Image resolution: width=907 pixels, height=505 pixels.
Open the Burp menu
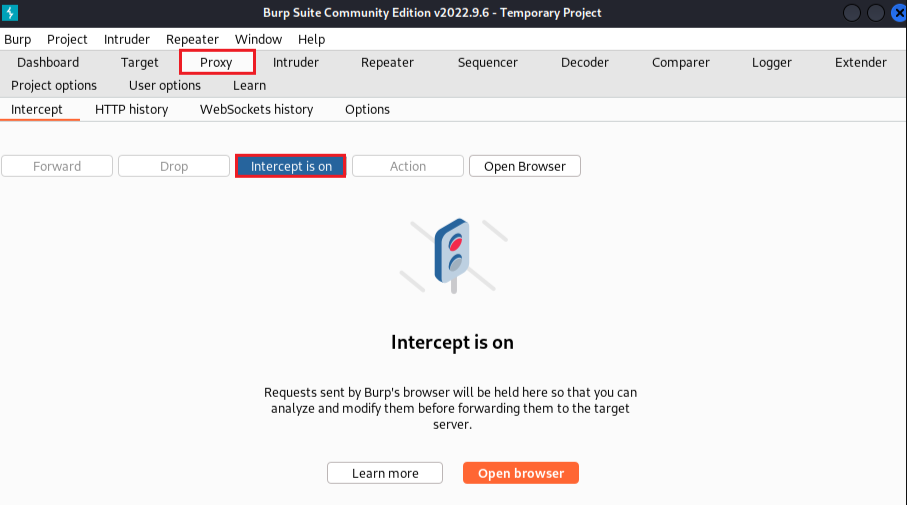tap(17, 39)
